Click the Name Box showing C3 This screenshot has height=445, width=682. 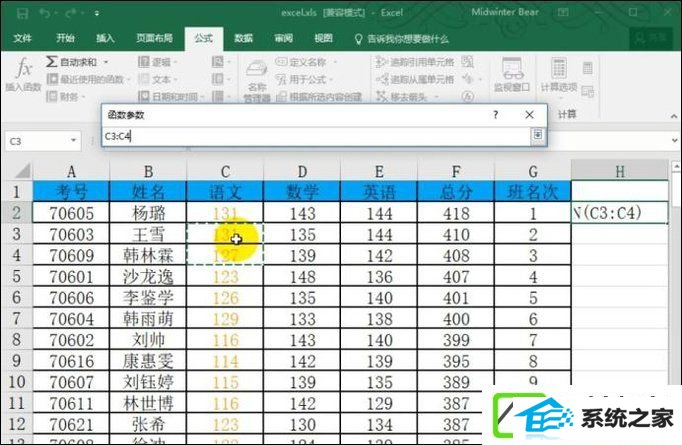point(37,141)
